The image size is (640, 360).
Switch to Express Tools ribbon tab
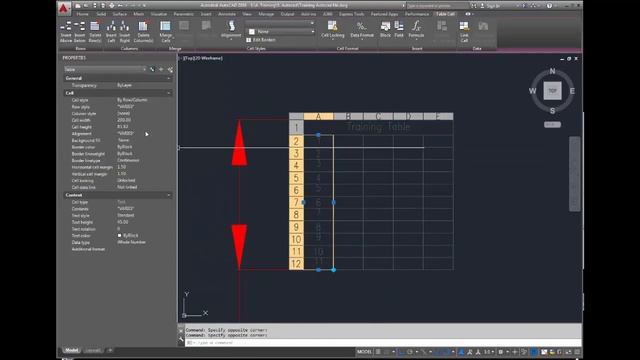click(x=351, y=14)
